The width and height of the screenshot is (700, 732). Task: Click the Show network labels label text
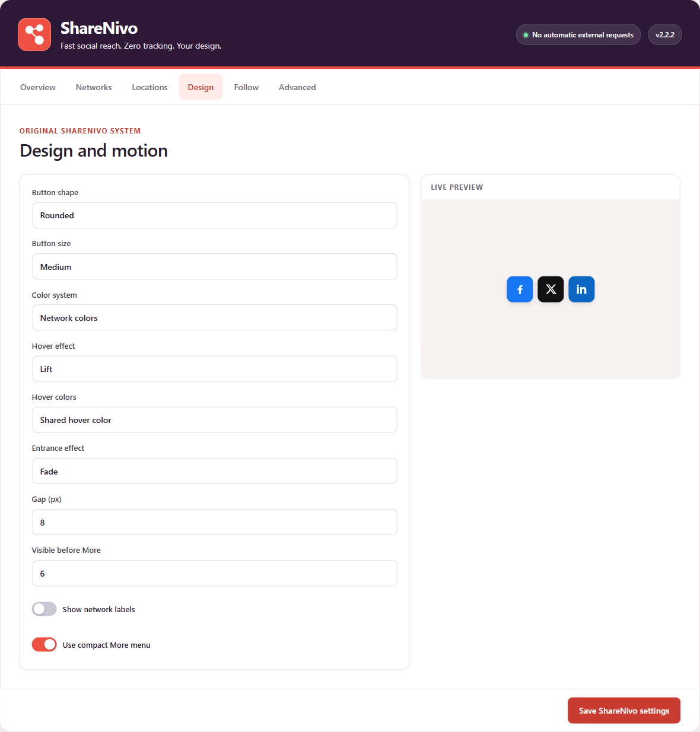98,609
